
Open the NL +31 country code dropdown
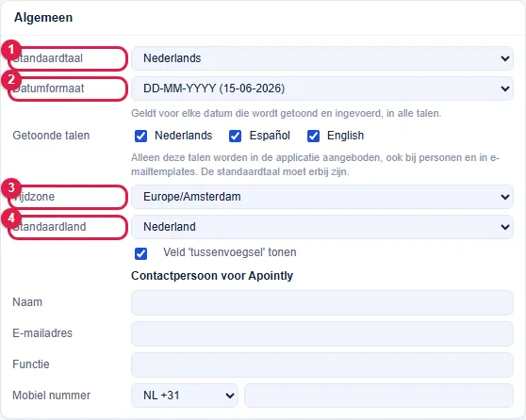185,396
